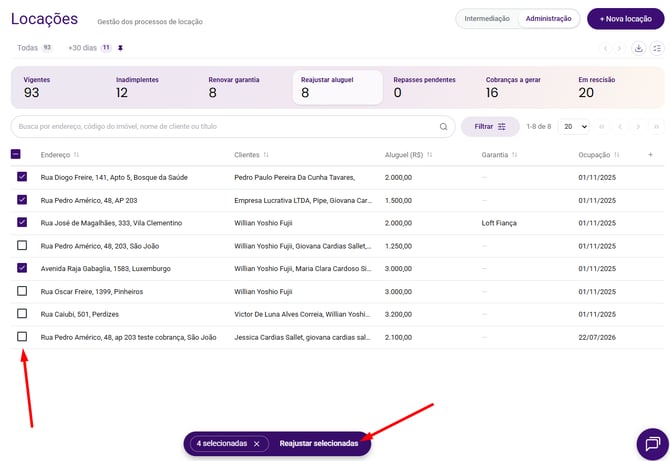Click the download export icon
Screen dimensions: 670x461
[x=638, y=48]
